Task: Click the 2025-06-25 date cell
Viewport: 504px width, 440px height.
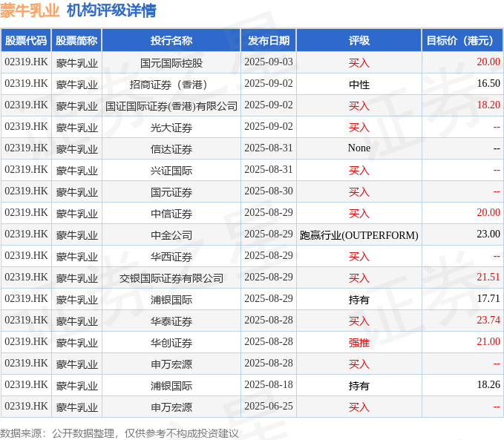Action: [269, 407]
